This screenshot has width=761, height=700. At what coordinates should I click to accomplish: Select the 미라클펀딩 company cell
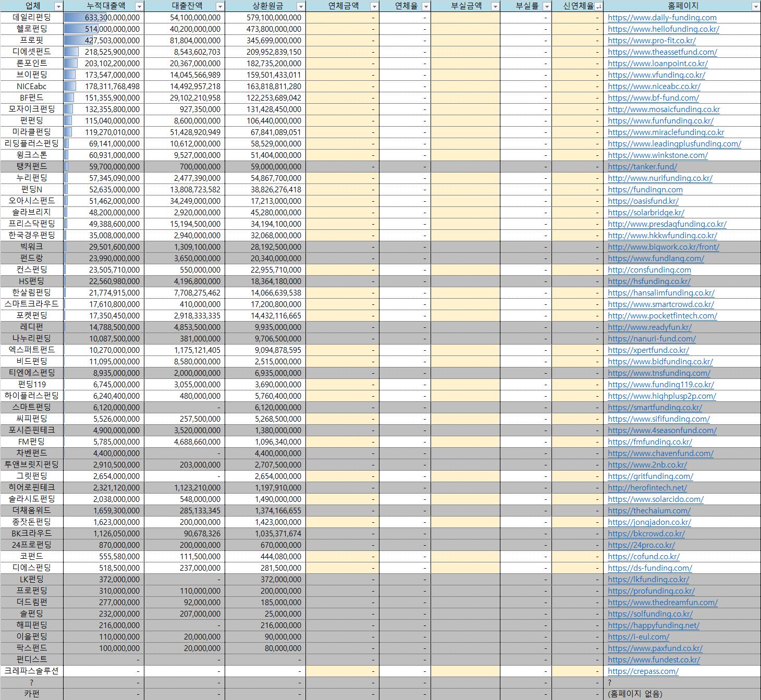click(32, 132)
